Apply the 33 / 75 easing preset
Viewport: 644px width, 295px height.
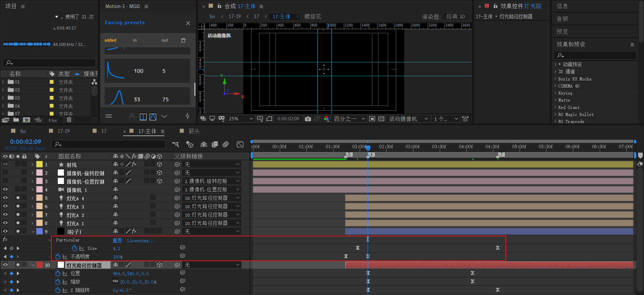pyautogui.click(x=148, y=96)
